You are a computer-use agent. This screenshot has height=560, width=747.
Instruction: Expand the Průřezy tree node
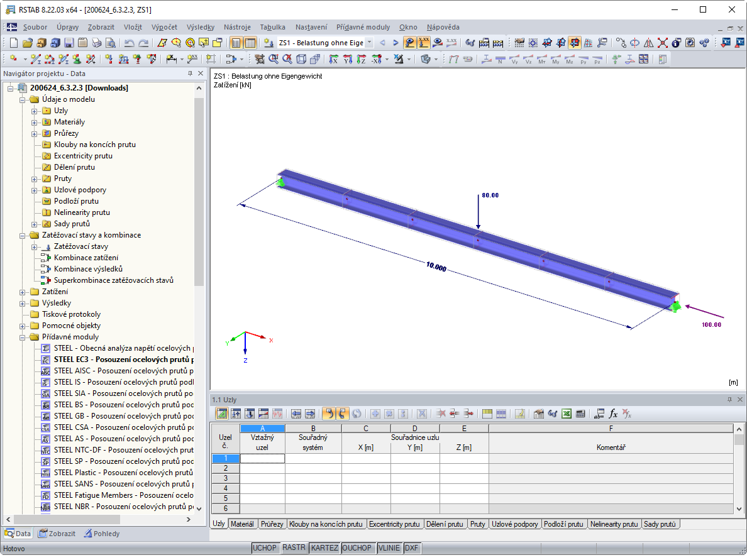click(35, 134)
